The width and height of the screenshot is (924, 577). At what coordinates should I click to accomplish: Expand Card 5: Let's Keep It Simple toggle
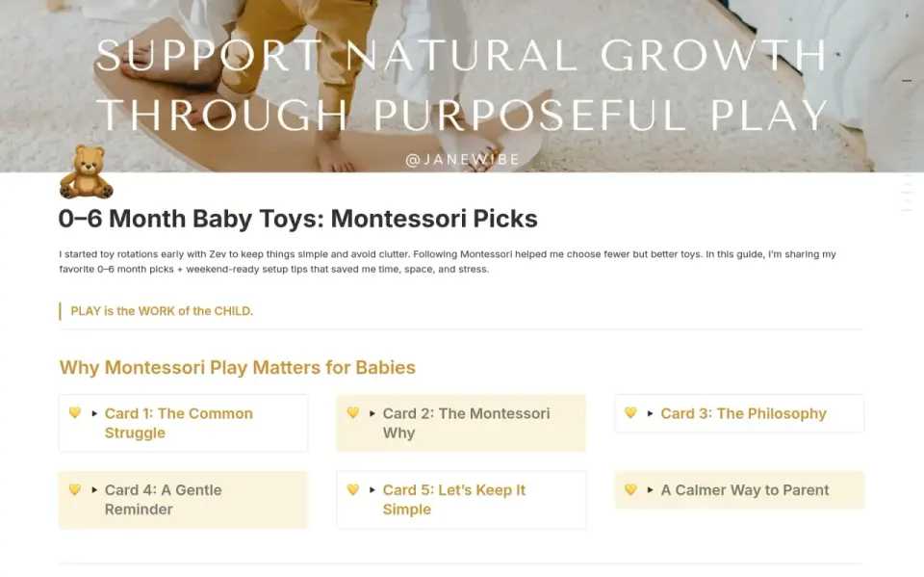point(372,490)
